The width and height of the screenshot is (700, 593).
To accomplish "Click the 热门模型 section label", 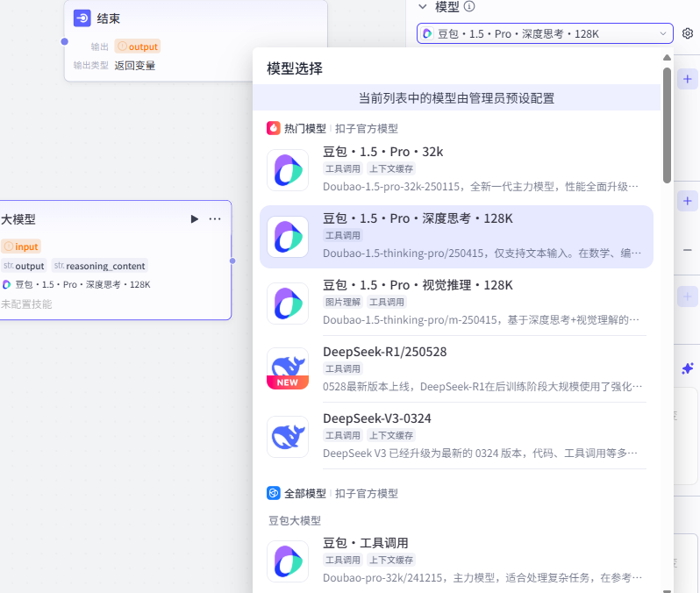I will click(305, 129).
